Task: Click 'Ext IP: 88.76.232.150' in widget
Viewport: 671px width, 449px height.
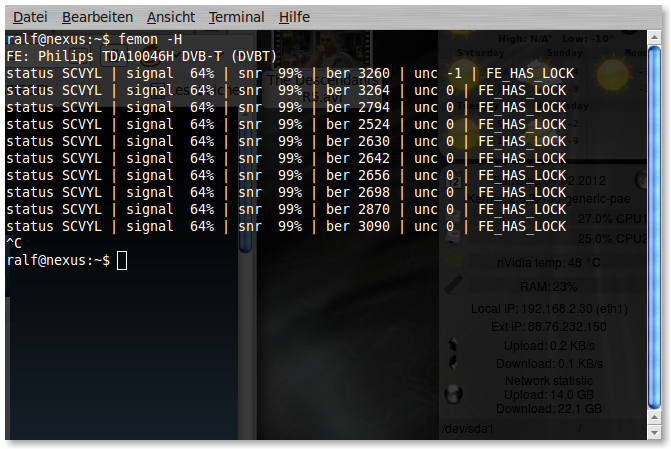Action: (549, 327)
